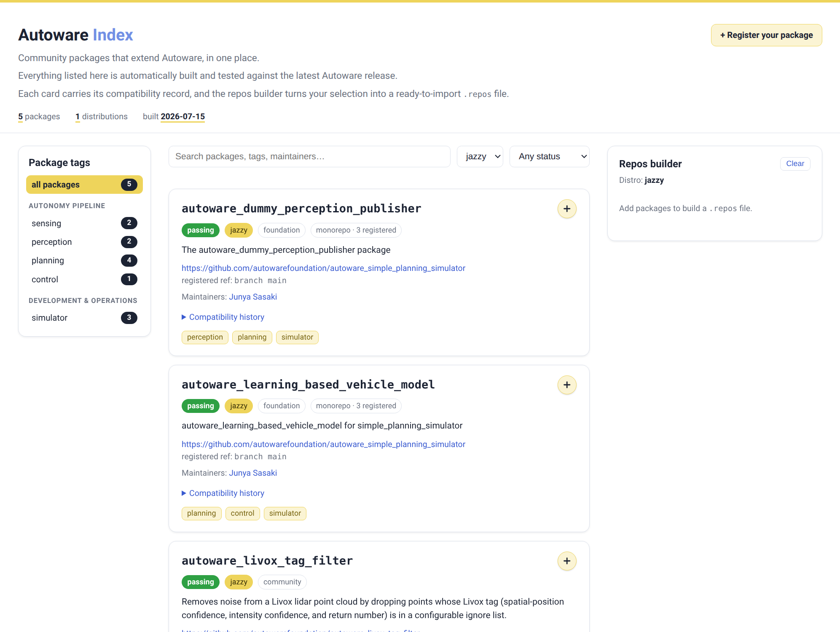Add autoware_dummy_perception_publisher to repos builder
This screenshot has height=632, width=840.
(567, 209)
